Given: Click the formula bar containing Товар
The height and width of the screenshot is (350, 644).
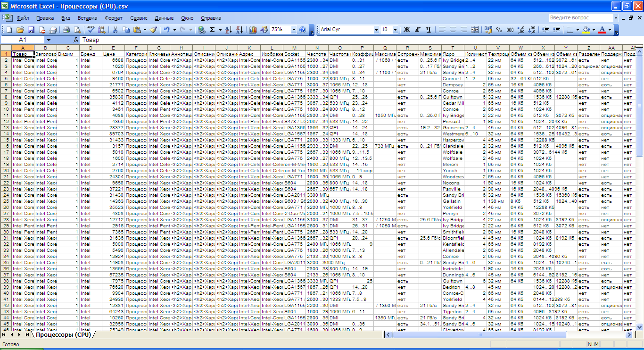Looking at the screenshot, I should 361,40.
